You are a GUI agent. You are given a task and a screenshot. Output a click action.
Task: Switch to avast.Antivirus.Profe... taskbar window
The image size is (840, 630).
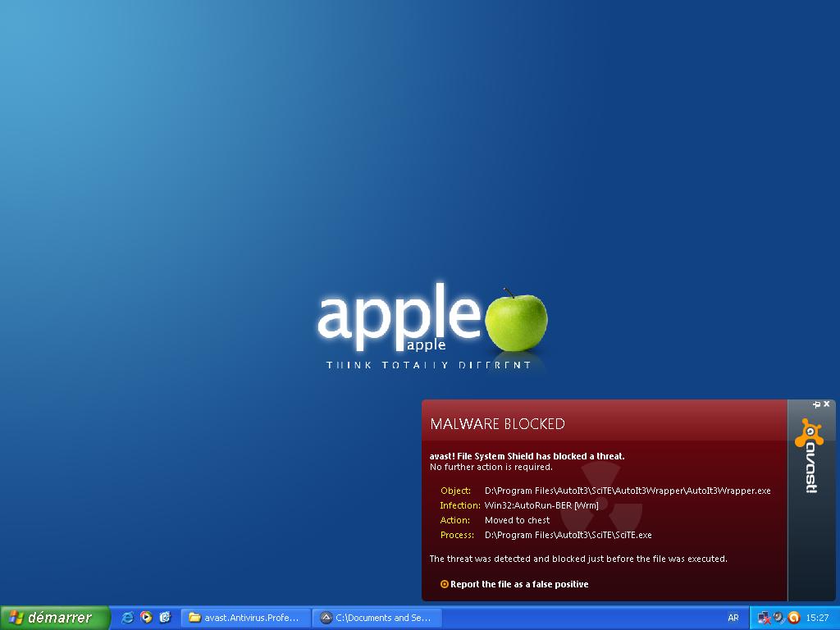pos(245,618)
